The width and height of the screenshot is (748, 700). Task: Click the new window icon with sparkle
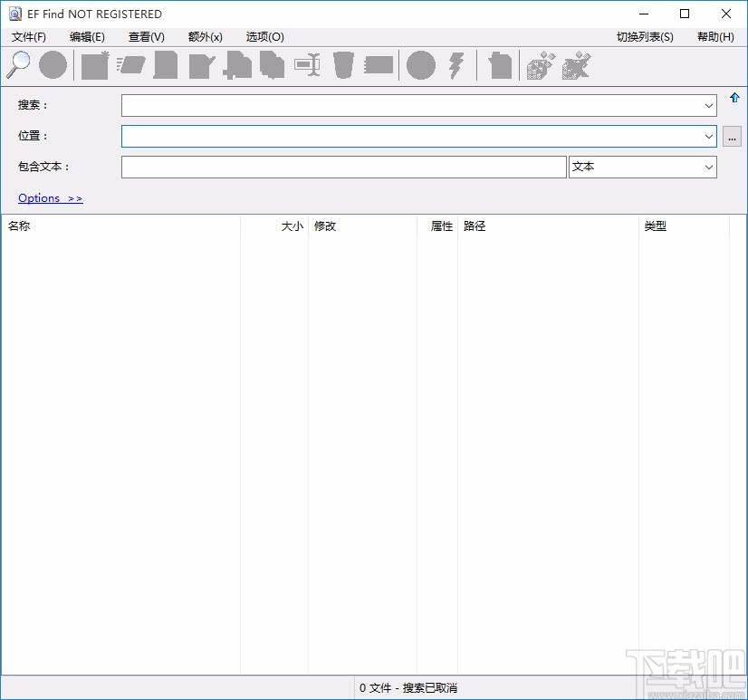point(95,65)
